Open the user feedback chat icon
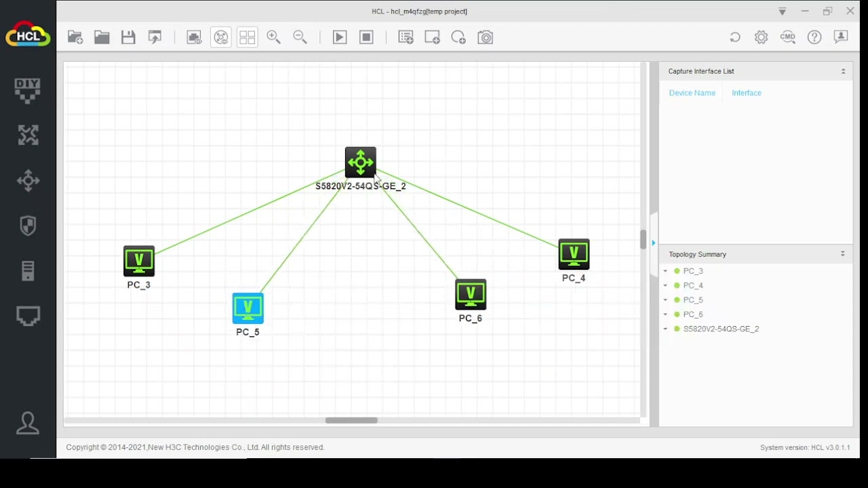 pyautogui.click(x=841, y=37)
